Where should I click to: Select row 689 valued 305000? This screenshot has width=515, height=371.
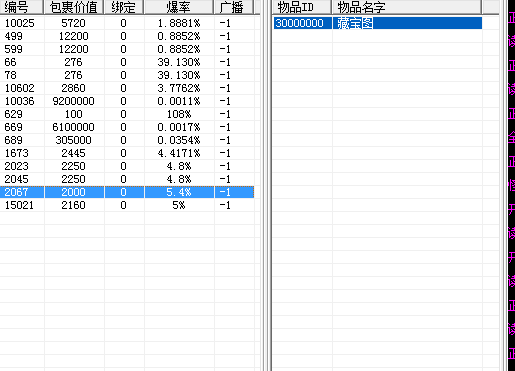click(127, 140)
